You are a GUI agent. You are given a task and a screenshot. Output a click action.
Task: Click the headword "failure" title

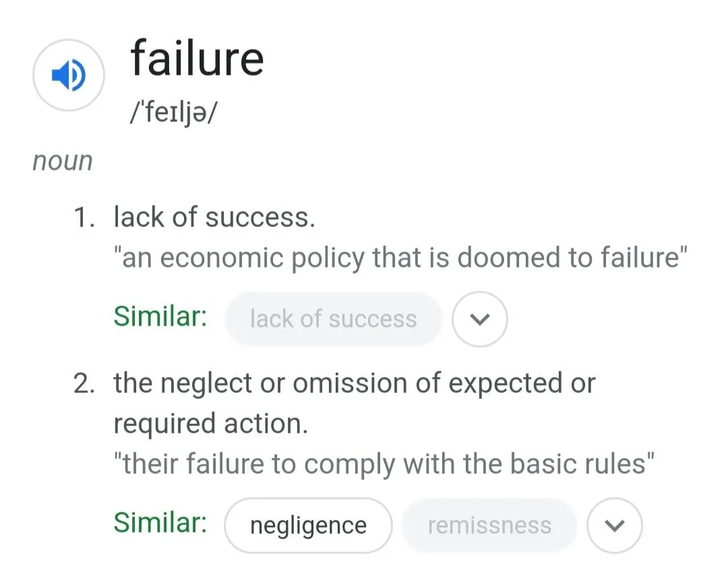pyautogui.click(x=197, y=58)
